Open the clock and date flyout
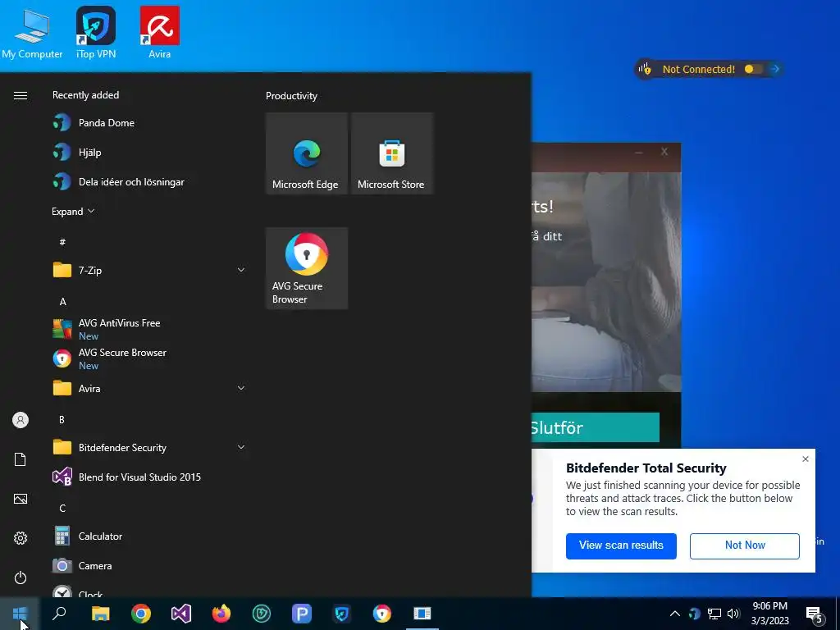840x630 pixels. [769, 614]
